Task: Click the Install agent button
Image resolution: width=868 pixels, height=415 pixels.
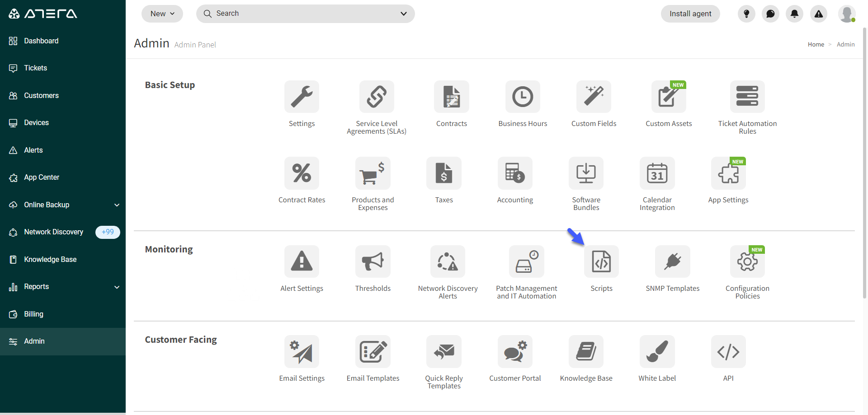Action: [690, 14]
